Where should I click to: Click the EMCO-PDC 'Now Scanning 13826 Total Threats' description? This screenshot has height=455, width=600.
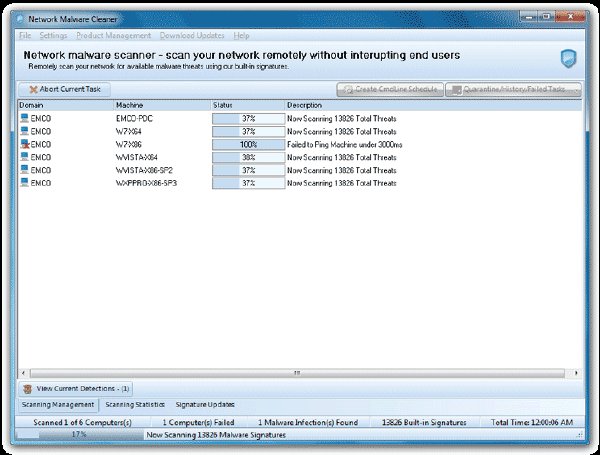coord(342,119)
